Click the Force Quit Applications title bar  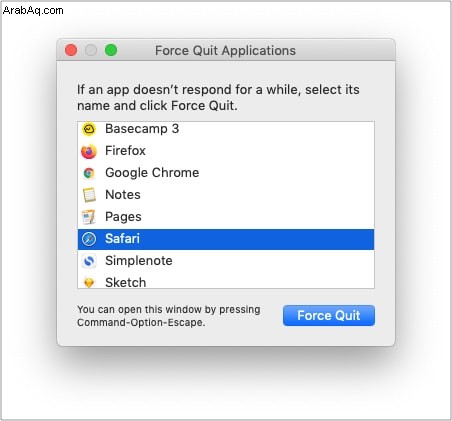click(226, 50)
